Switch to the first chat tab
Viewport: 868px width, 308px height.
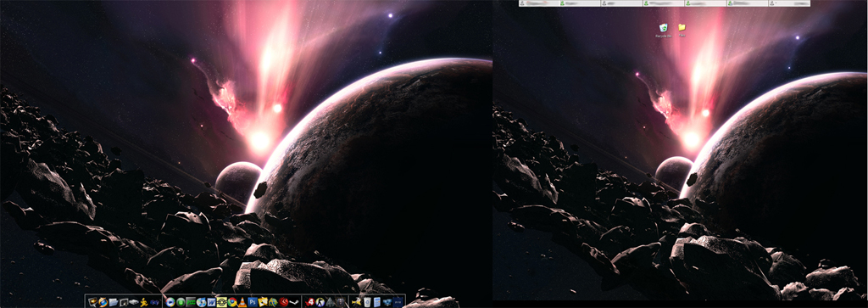pos(539,3)
